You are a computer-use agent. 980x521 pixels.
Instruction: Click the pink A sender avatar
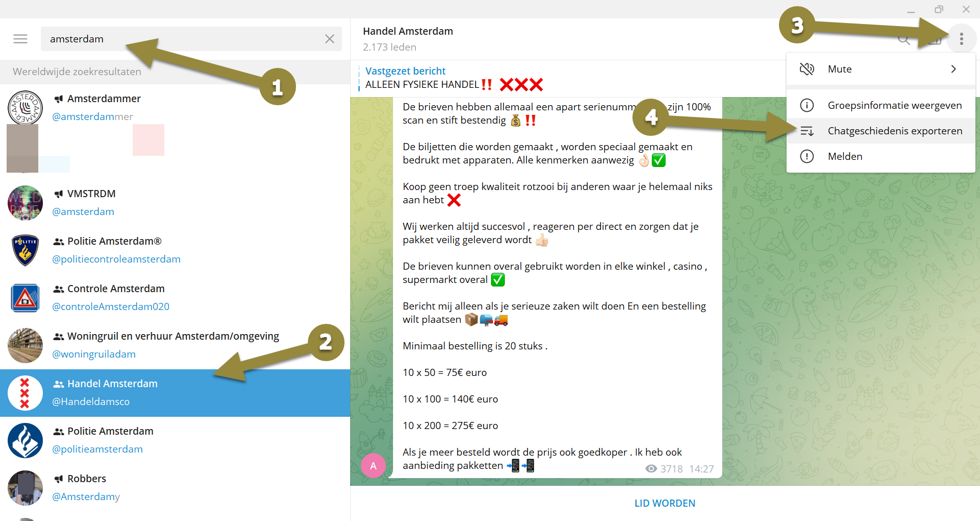pyautogui.click(x=373, y=465)
